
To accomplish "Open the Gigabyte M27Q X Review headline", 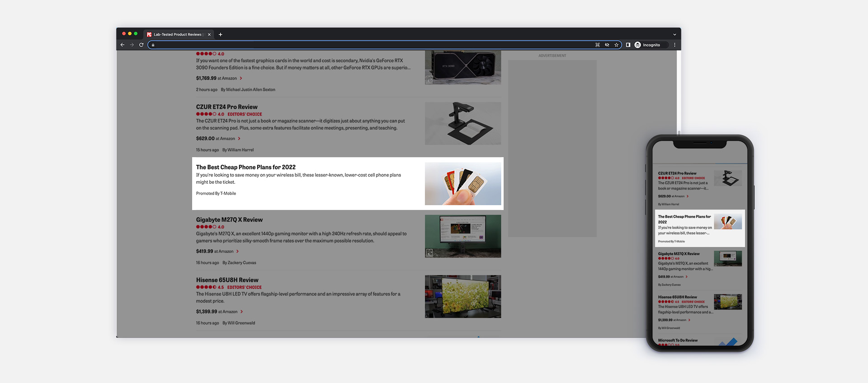I will pos(229,220).
